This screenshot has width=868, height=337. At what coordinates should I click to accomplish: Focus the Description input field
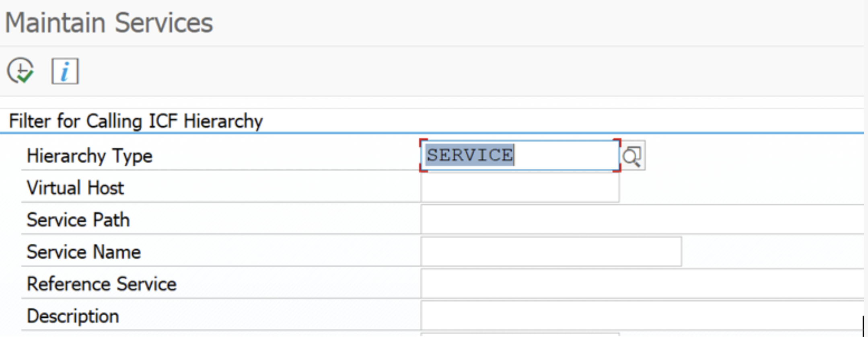pyautogui.click(x=641, y=316)
